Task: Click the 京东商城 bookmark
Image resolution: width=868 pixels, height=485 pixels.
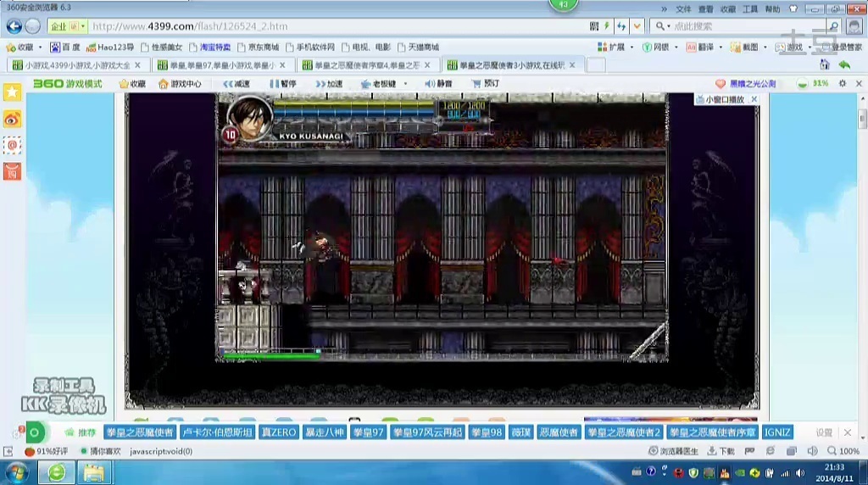Action: coord(258,47)
